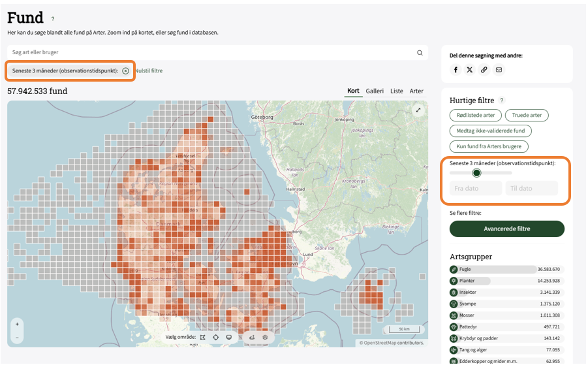Image resolution: width=588 pixels, height=365 pixels.
Task: Click the observation time period slider handle
Action: click(x=476, y=173)
